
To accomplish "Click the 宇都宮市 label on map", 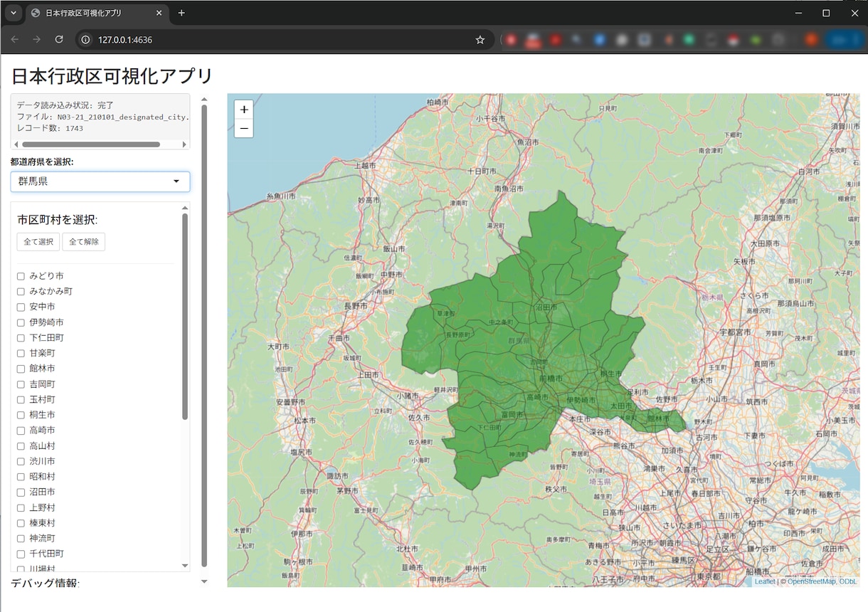I will point(736,332).
